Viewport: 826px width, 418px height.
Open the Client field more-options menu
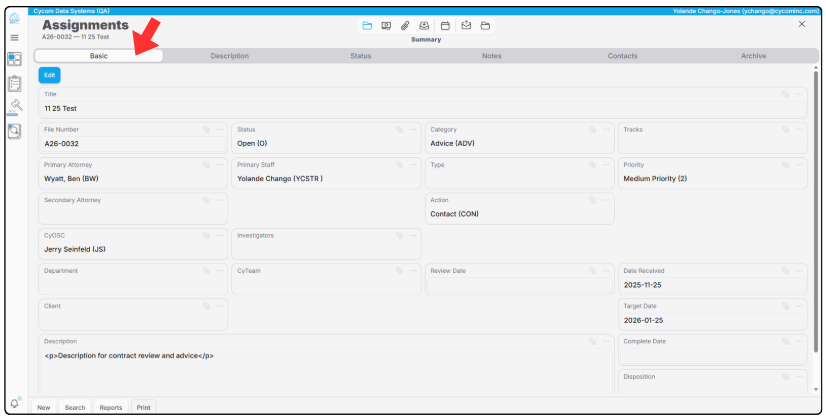click(220, 306)
